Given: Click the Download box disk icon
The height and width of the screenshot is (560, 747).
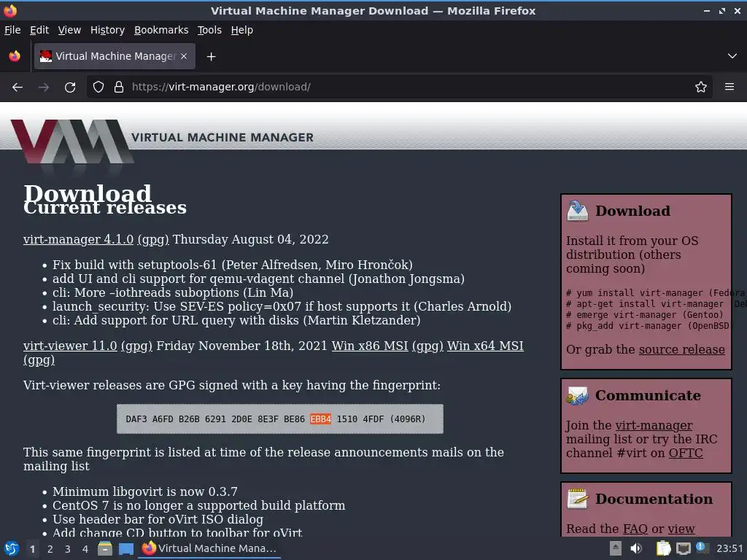Looking at the screenshot, I should [x=578, y=211].
